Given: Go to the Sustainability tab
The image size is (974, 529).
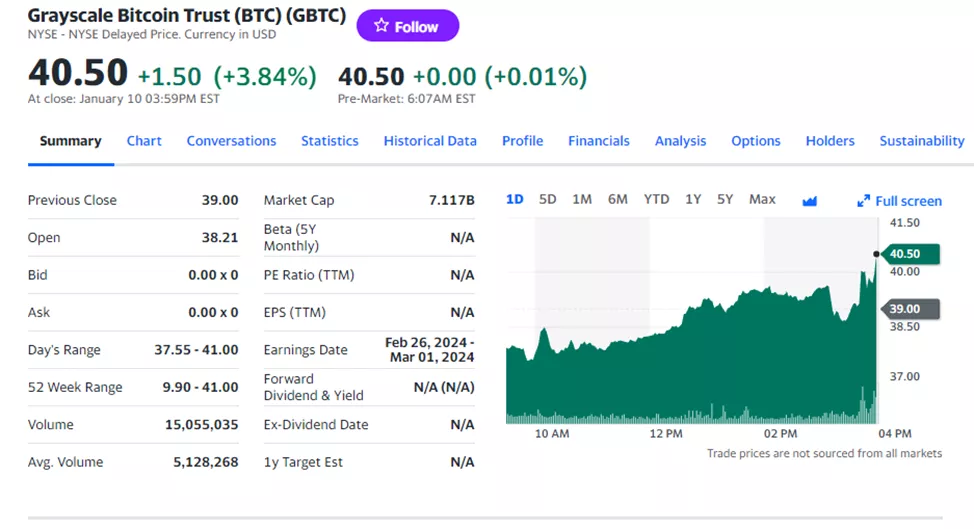Looking at the screenshot, I should (x=921, y=141).
